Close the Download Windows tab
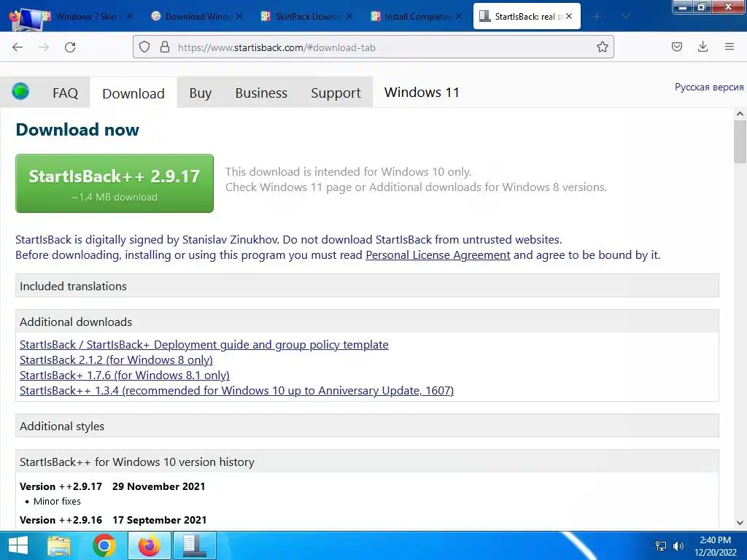The width and height of the screenshot is (747, 560). (239, 16)
